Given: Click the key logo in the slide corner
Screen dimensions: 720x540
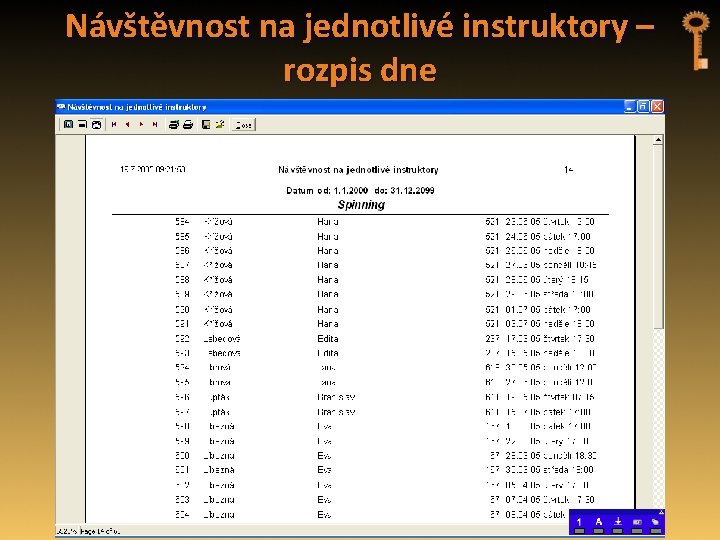Looking at the screenshot, I should (x=697, y=40).
